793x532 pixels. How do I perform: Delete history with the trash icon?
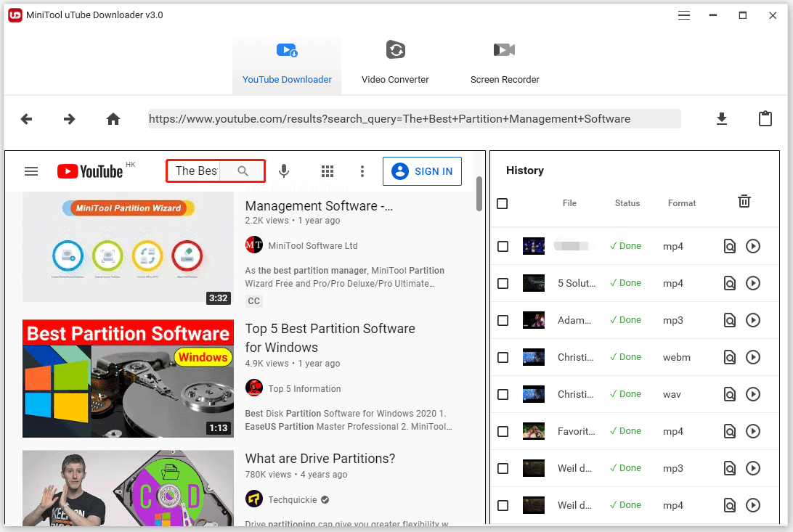click(x=744, y=201)
